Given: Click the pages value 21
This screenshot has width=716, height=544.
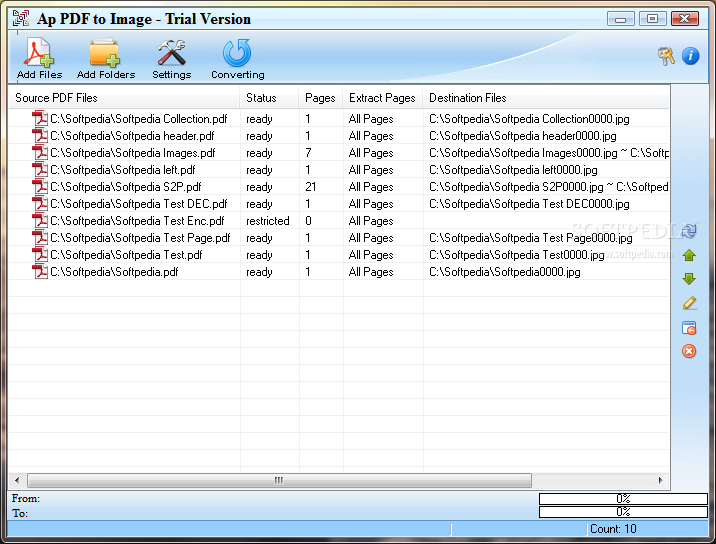Looking at the screenshot, I should [311, 187].
